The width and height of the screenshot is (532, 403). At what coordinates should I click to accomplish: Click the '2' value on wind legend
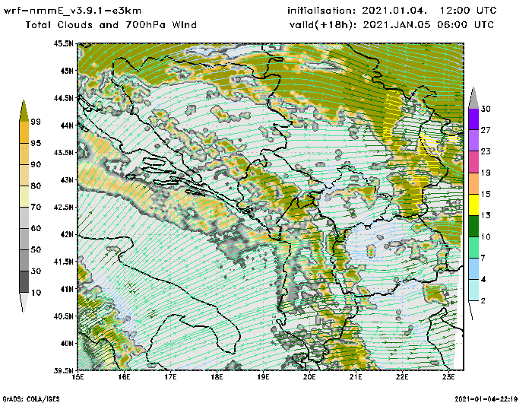tap(483, 301)
